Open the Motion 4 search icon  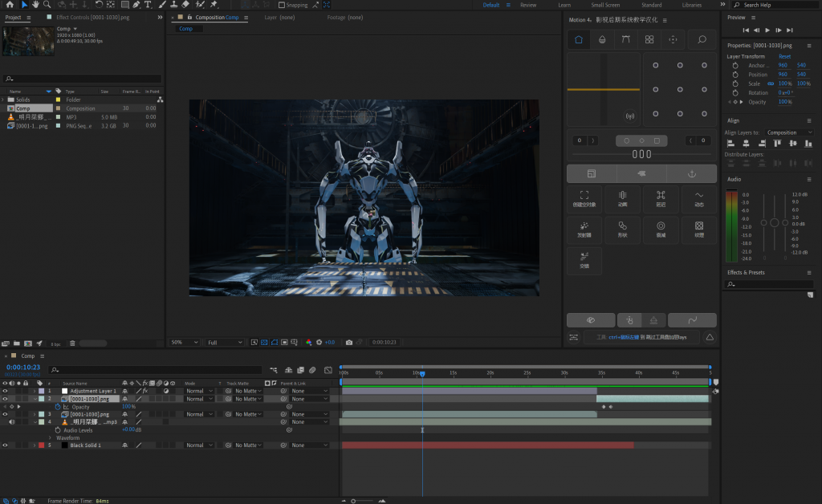click(x=702, y=39)
